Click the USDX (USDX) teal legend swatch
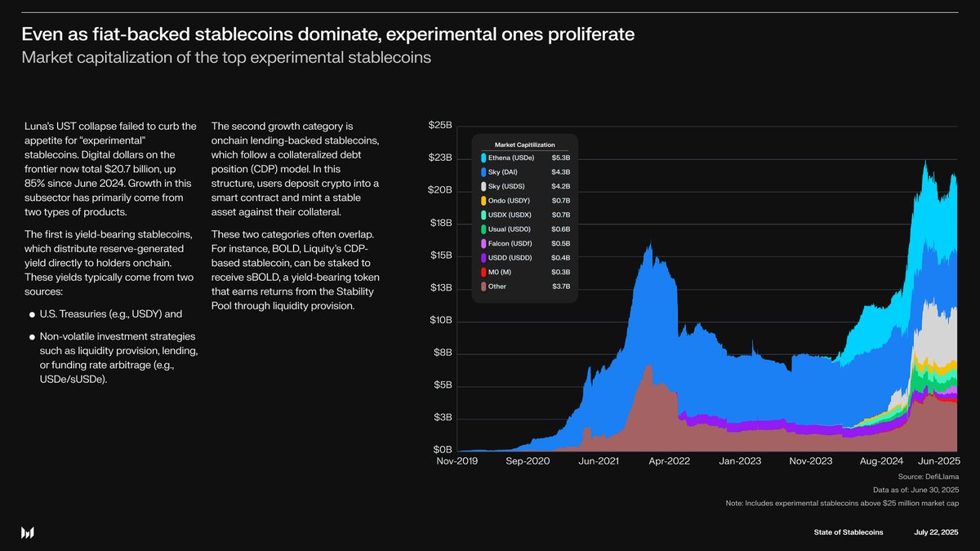The width and height of the screenshot is (980, 551). [x=483, y=215]
